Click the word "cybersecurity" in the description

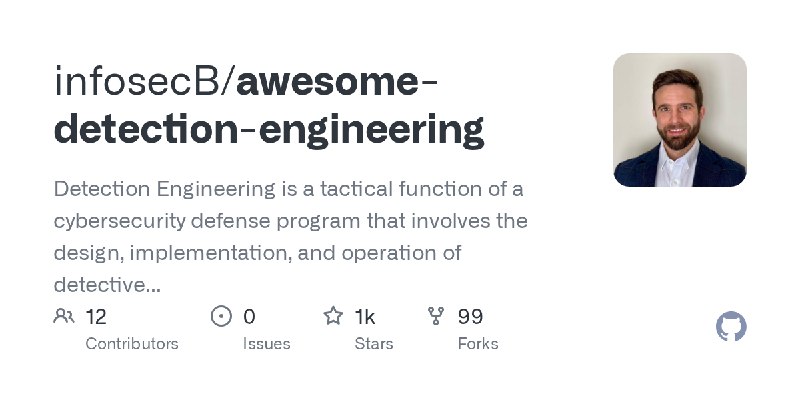(119, 222)
